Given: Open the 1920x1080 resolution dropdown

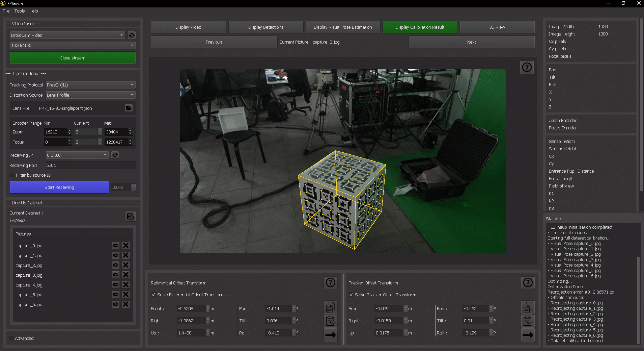Looking at the screenshot, I should click(73, 45).
